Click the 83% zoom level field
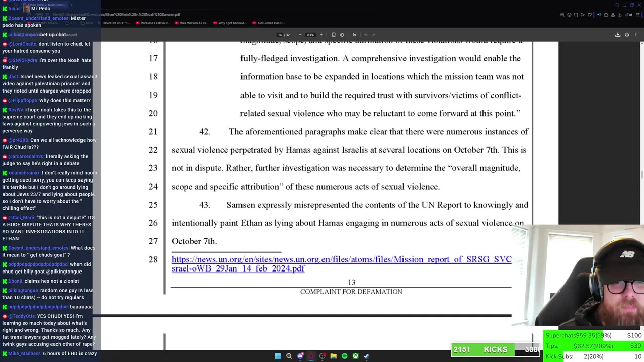Screen dimensions: 644x362 coord(310,35)
